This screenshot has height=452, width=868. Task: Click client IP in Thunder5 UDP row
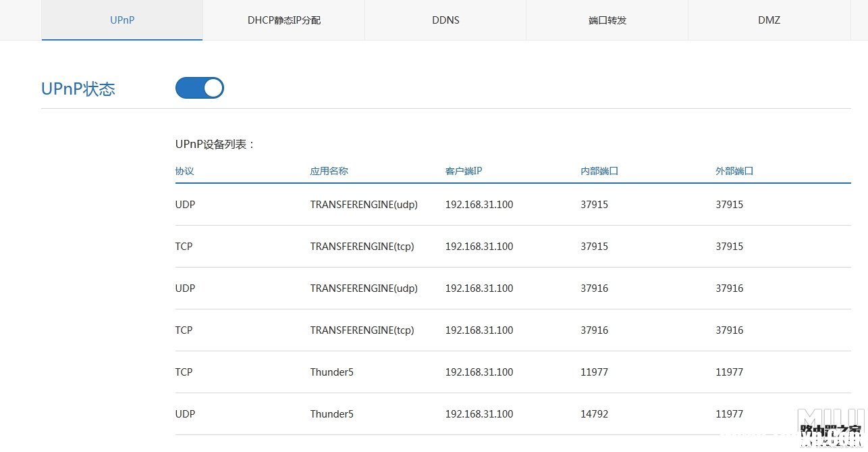[479, 414]
